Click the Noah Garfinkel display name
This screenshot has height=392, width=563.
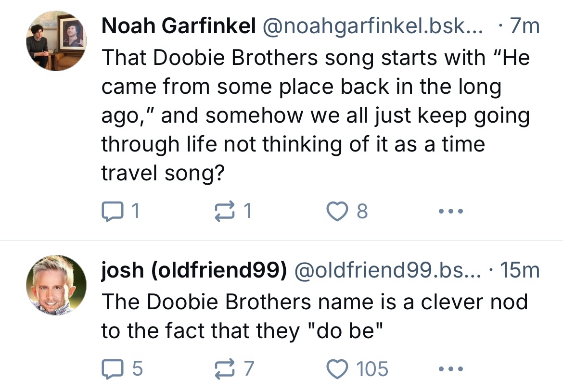click(x=178, y=27)
